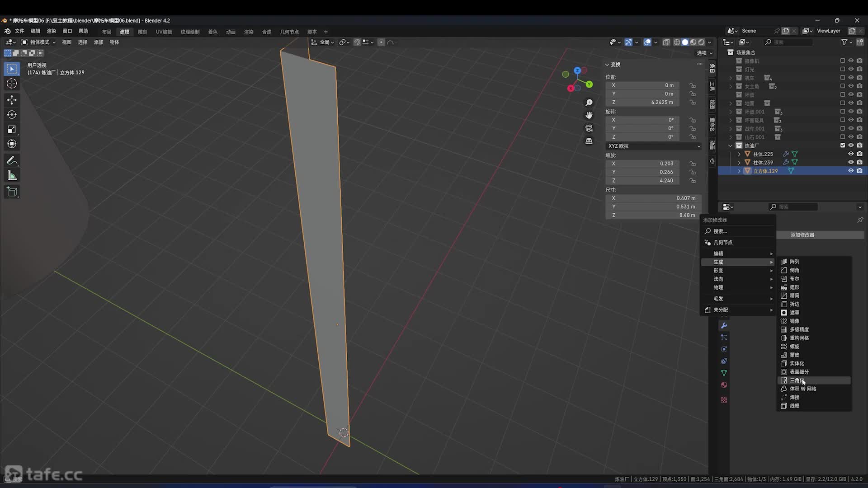Viewport: 868px width, 488px height.
Task: Select the box-select tool in toolbar
Action: coord(12,69)
